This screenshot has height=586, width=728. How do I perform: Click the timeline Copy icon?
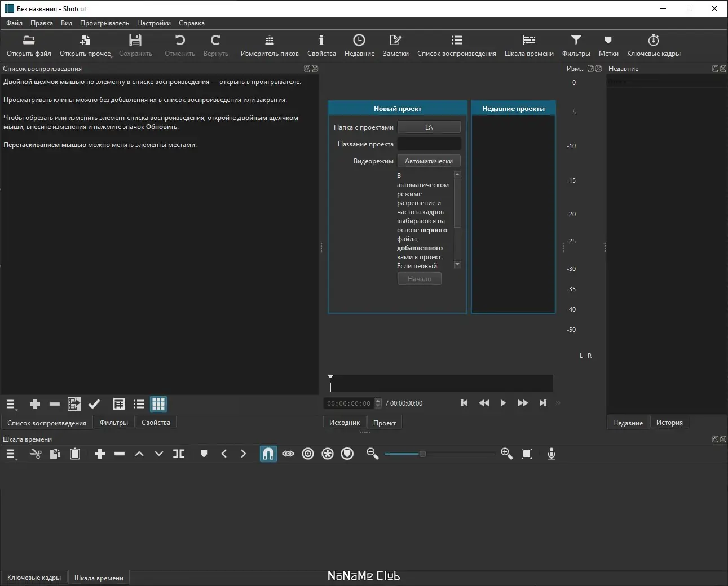tap(55, 454)
